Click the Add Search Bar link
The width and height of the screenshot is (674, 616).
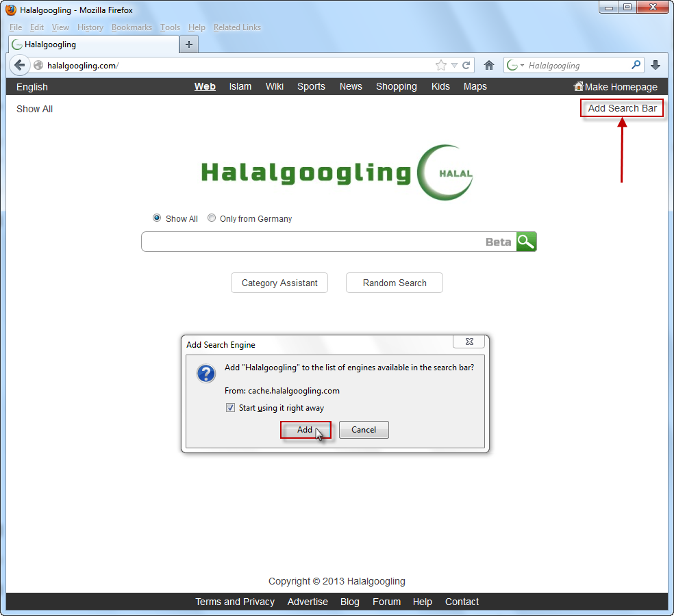point(622,108)
